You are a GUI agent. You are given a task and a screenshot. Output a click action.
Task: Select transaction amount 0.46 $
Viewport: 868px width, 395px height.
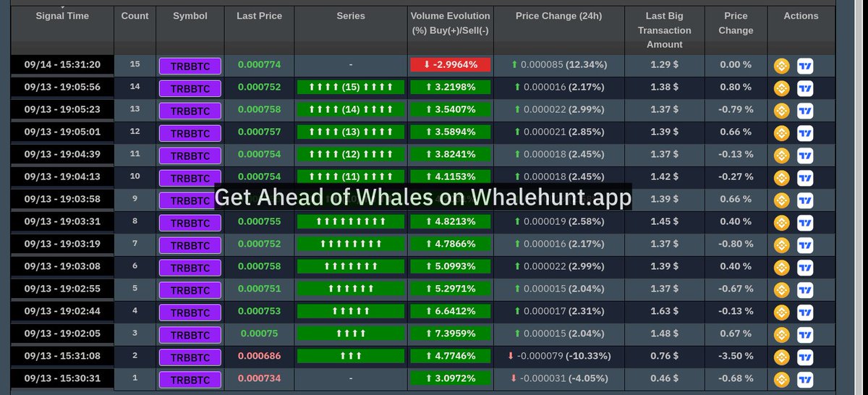coord(664,379)
